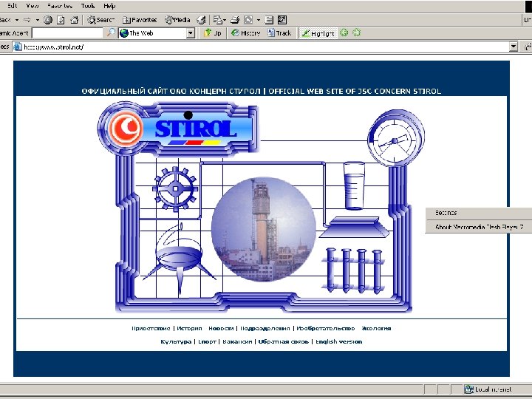Viewport: 532px width, 399px height.
Task: Open the История link
Action: pyautogui.click(x=189, y=328)
